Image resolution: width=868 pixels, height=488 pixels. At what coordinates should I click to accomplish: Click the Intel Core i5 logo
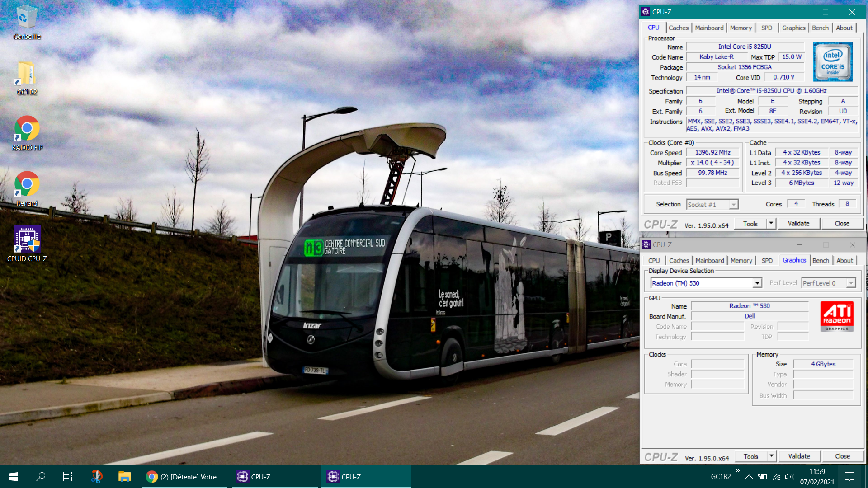[x=832, y=62]
